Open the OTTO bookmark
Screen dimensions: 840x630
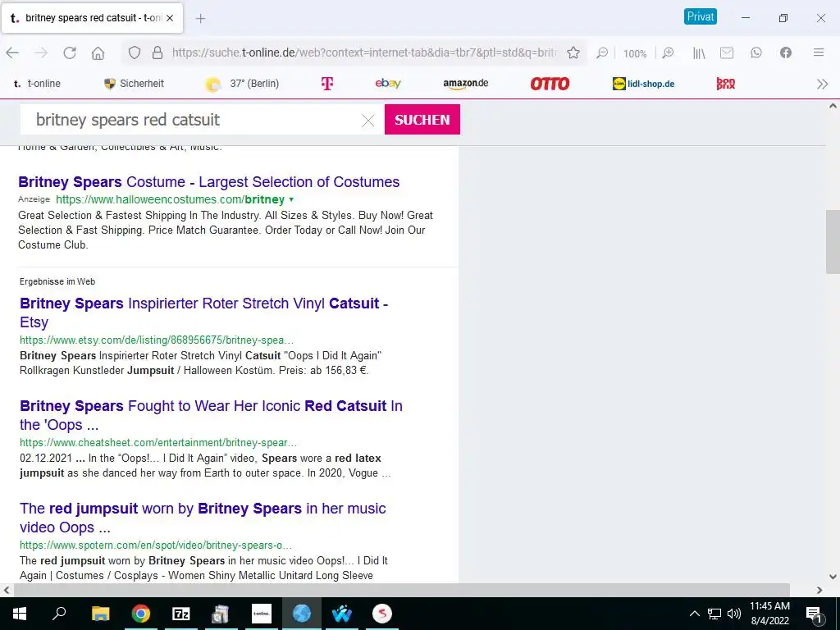tap(550, 84)
